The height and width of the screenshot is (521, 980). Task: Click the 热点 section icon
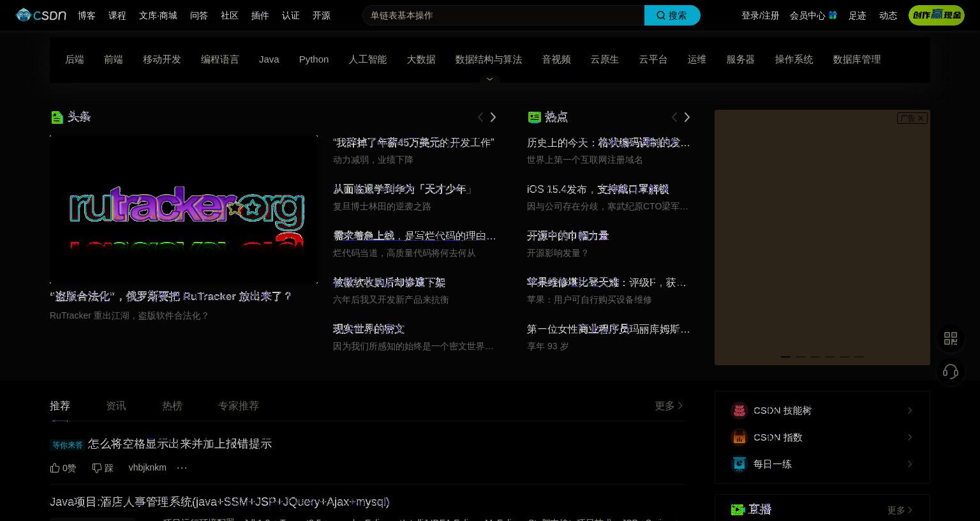pos(534,117)
